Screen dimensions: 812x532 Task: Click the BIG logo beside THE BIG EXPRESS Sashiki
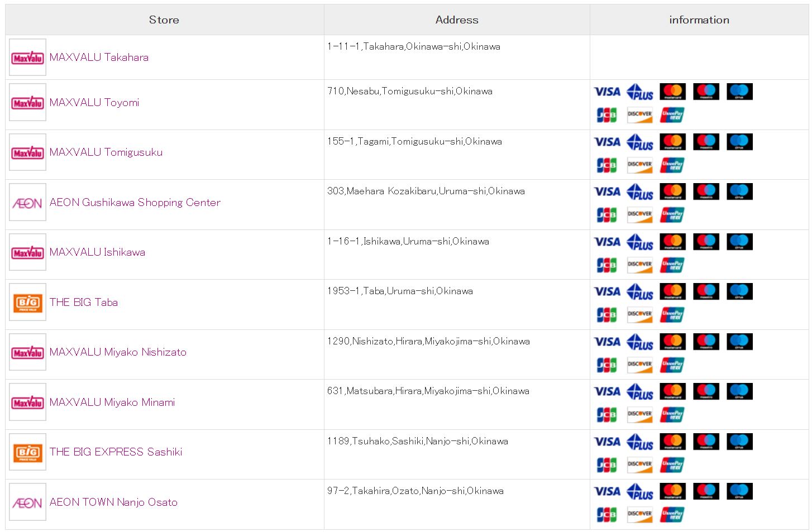pos(28,452)
